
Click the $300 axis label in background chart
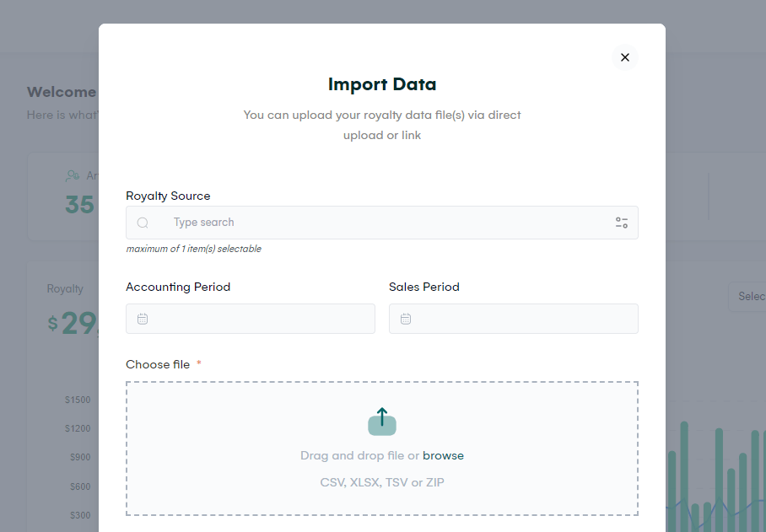coord(80,515)
